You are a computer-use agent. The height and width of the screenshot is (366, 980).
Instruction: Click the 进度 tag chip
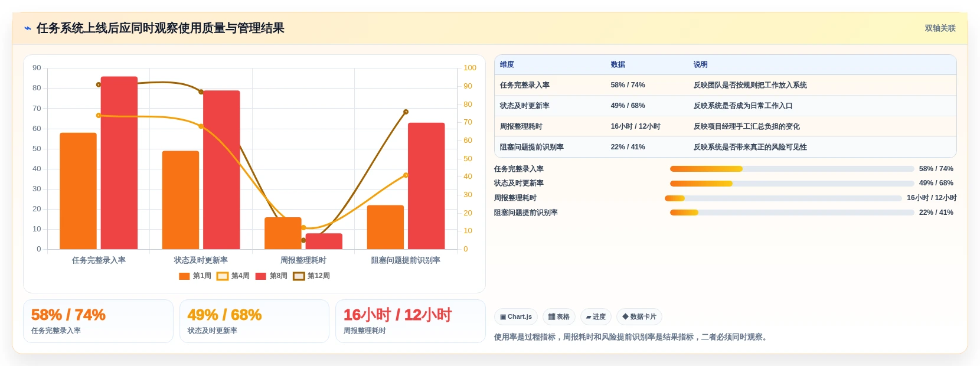pos(596,317)
